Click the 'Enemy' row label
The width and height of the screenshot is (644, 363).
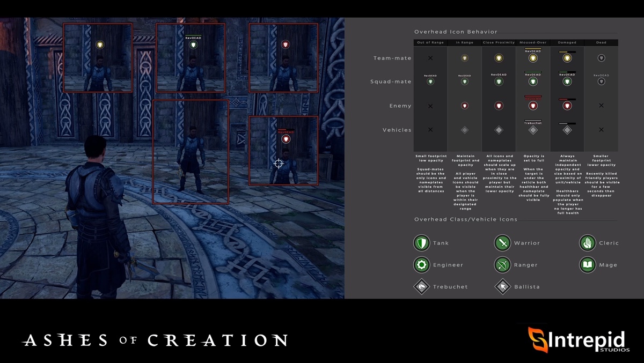click(x=400, y=106)
